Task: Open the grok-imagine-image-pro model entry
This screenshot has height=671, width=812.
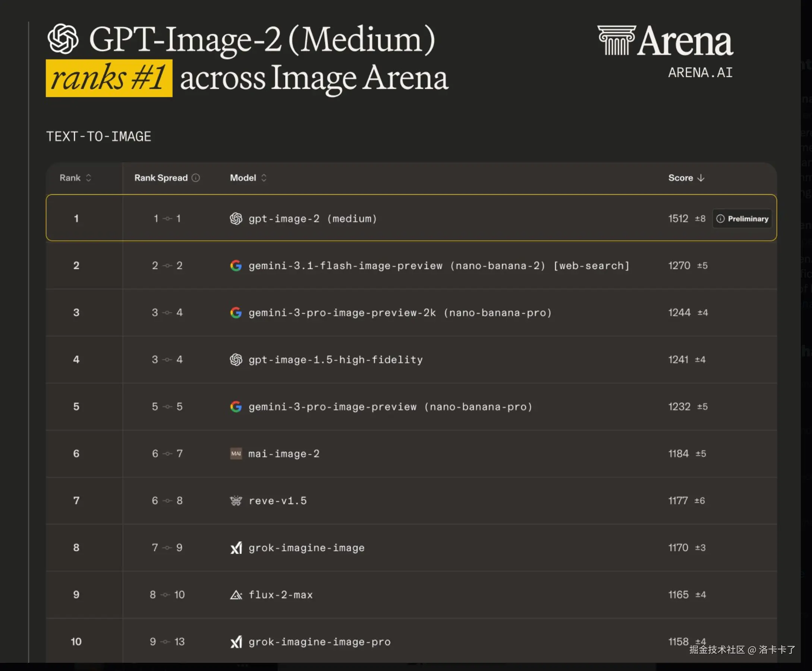Action: (319, 642)
